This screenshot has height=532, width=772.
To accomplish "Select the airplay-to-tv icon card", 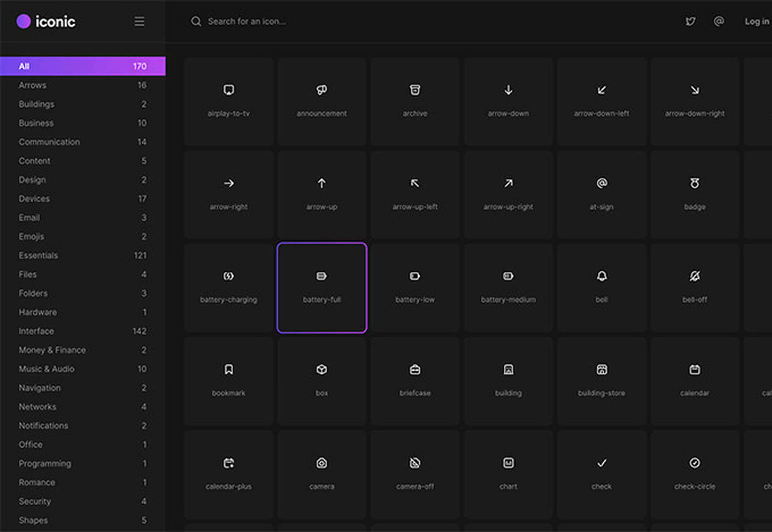I will [228, 101].
